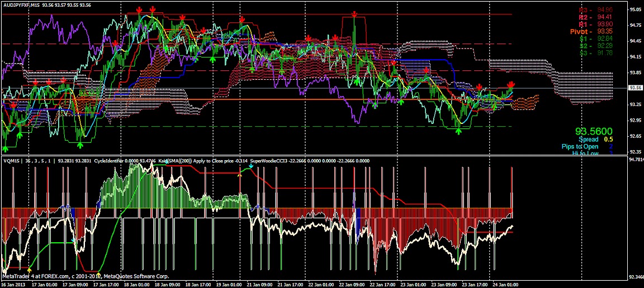The width and height of the screenshot is (644, 288).
Task: Select the green up arrow under the 17 Jan 09:00 dip
Action: pyautogui.click(x=80, y=145)
